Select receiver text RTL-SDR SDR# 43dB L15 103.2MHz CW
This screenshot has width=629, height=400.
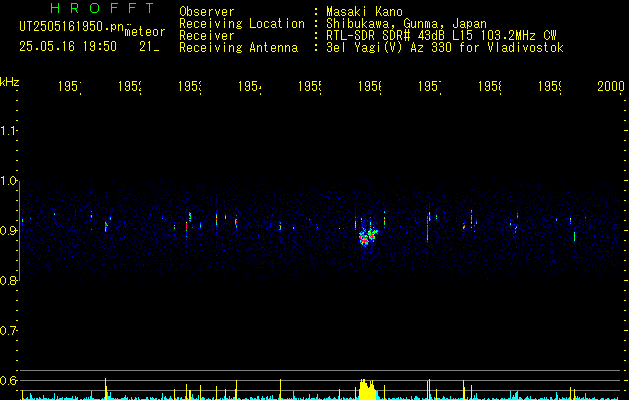coord(441,36)
